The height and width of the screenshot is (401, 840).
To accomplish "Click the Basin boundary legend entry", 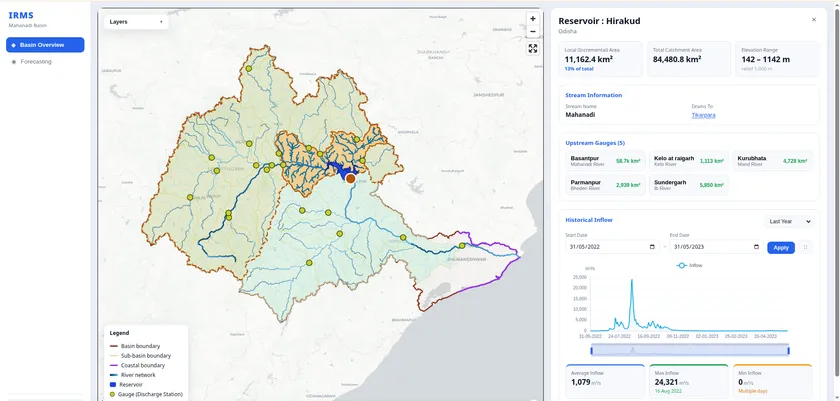I will coord(134,346).
